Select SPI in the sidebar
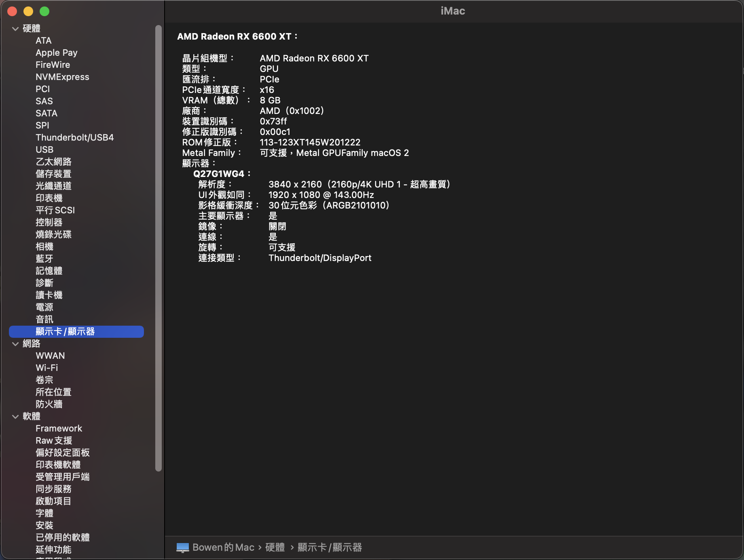The height and width of the screenshot is (560, 744). (42, 126)
